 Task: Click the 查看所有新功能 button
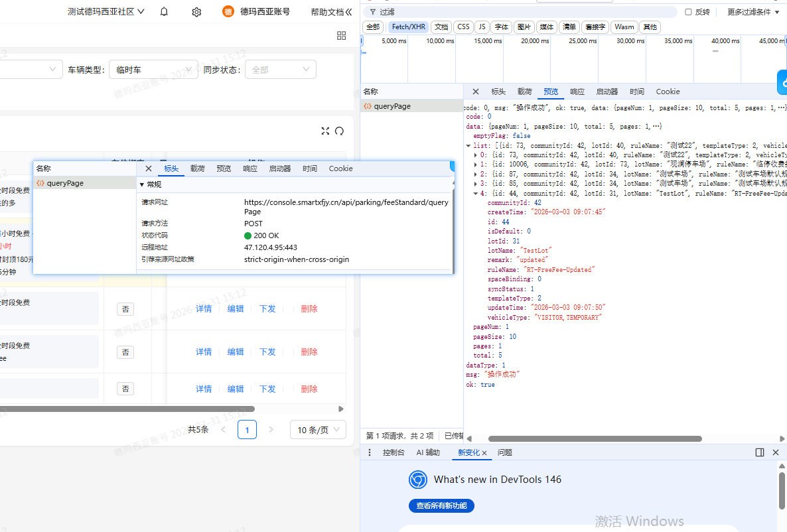441,505
